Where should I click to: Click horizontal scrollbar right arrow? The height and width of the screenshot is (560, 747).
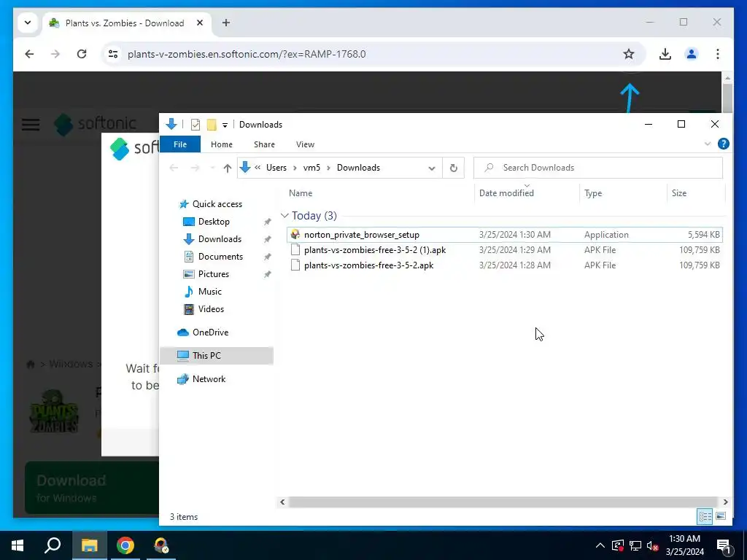click(725, 502)
